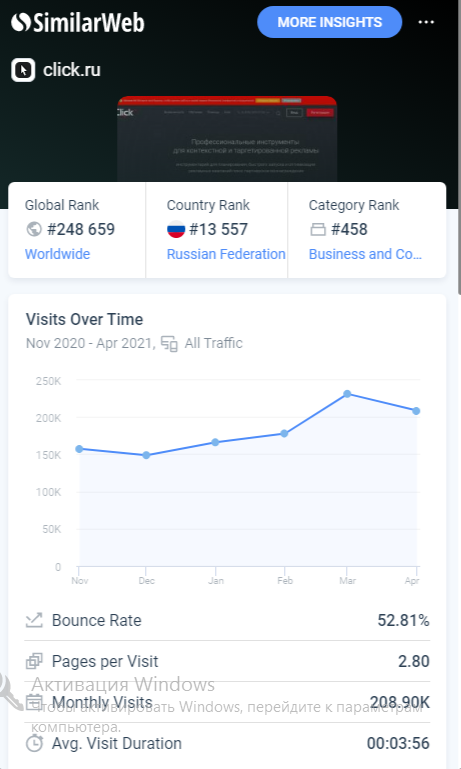
Task: Click the SimilarWeb logo
Action: coord(77,23)
